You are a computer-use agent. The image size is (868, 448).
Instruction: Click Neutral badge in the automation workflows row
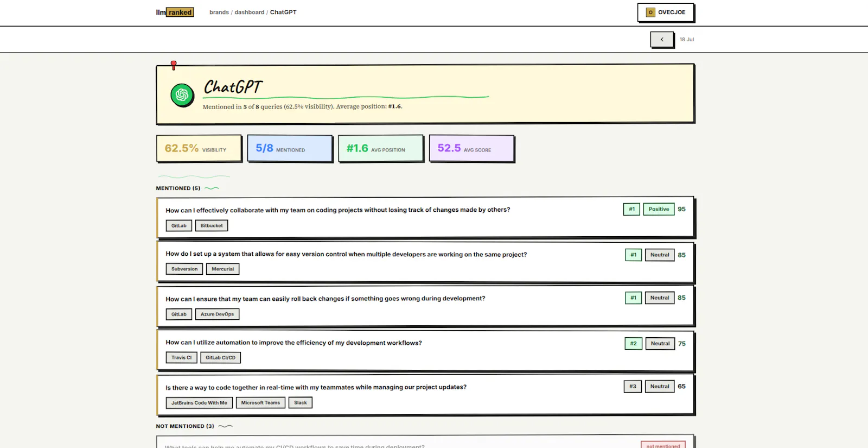click(x=660, y=343)
